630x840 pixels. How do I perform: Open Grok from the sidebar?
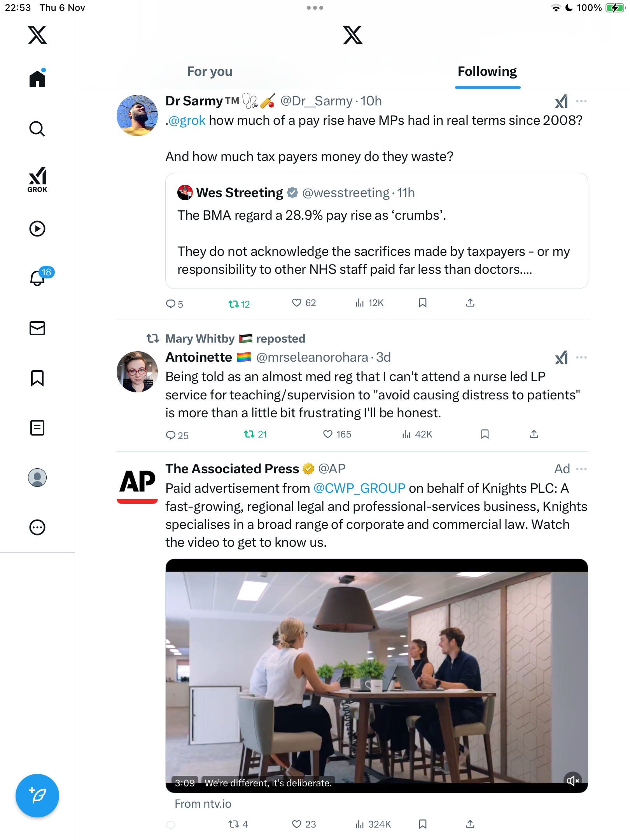37,179
